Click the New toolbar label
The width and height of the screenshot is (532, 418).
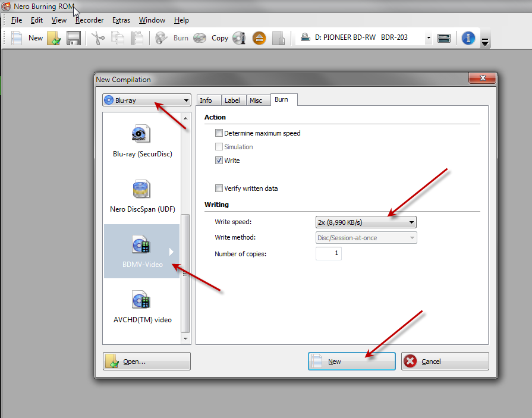[x=36, y=38]
